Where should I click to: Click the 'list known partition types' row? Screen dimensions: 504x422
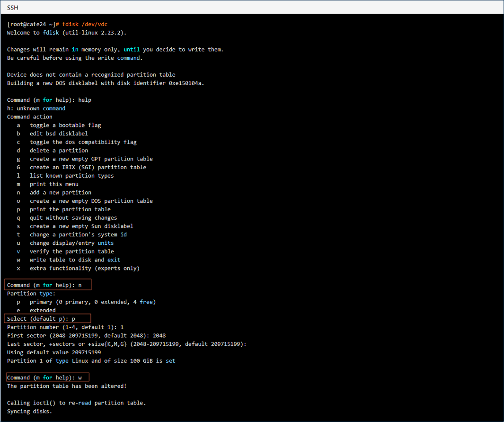[x=65, y=176]
